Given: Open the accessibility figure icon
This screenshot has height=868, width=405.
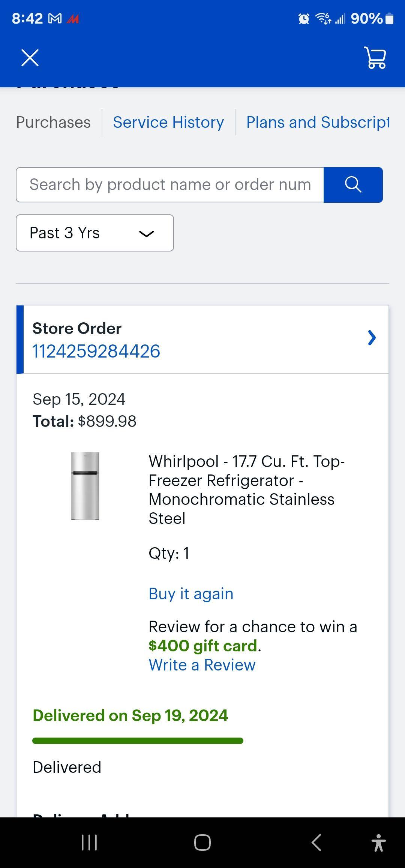Looking at the screenshot, I should coord(378,843).
